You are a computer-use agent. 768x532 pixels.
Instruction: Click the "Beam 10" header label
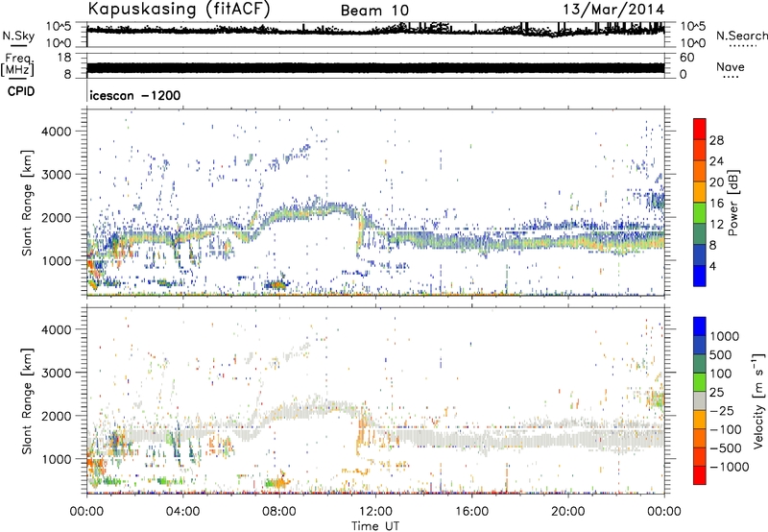374,11
